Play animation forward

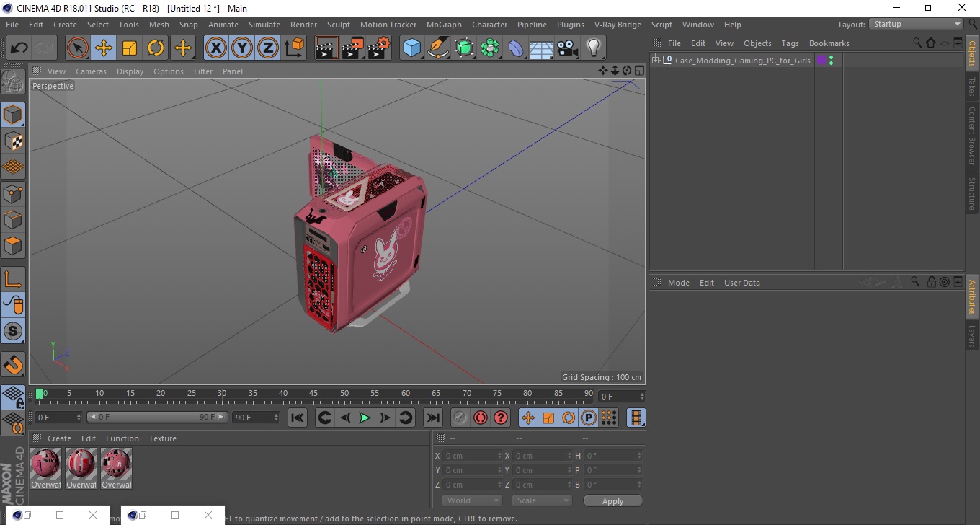point(365,418)
